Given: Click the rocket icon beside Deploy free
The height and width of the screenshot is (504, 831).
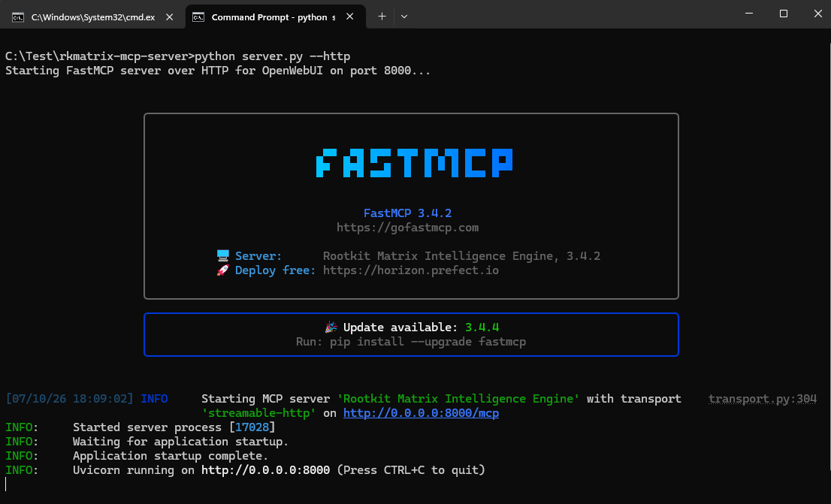Looking at the screenshot, I should pyautogui.click(x=222, y=270).
